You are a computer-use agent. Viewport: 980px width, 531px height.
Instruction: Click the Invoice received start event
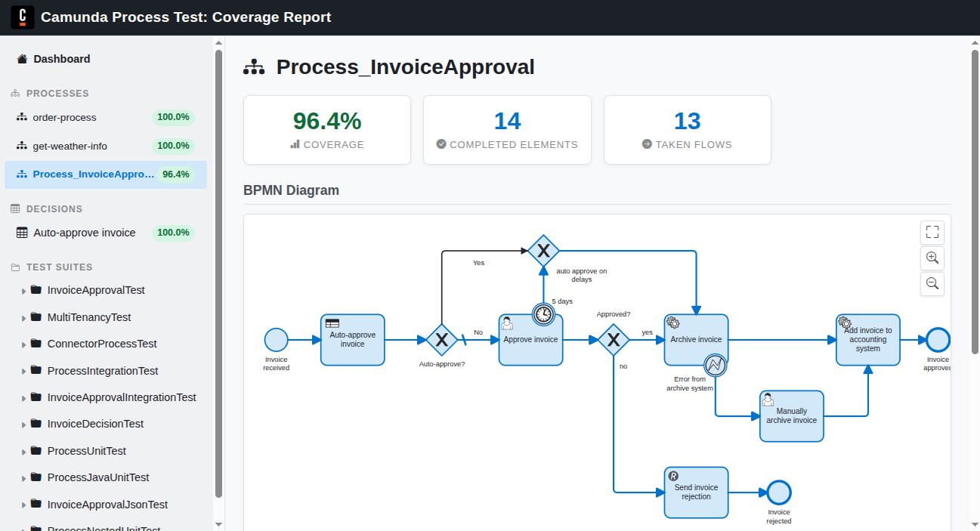277,340
